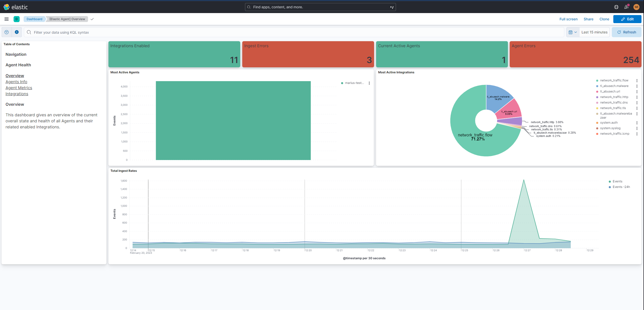Open the filter options icon in the query bar
644x310 pixels.
7,32
